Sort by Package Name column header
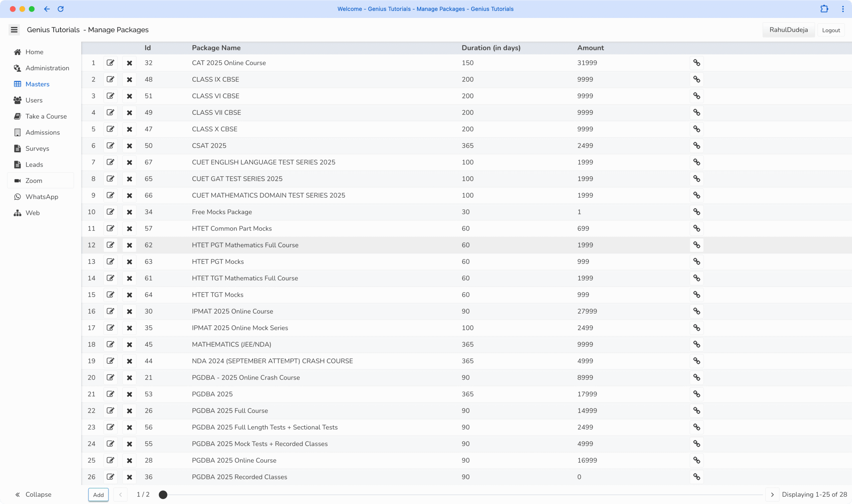 [216, 48]
